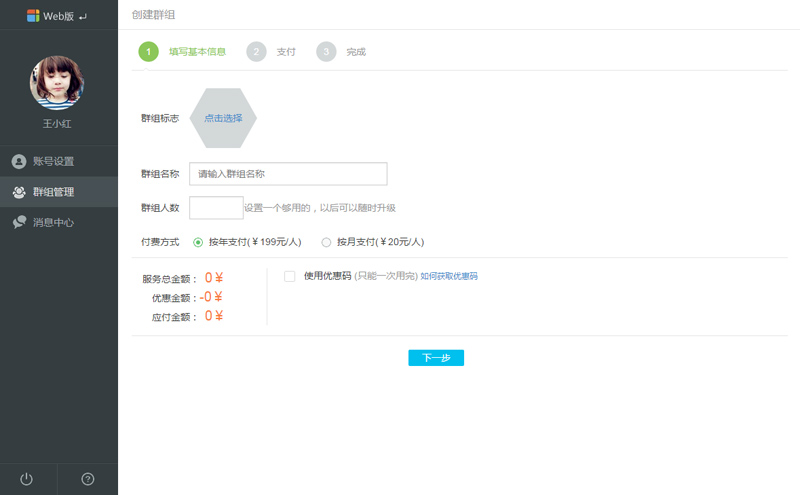800x495 pixels.
Task: Go to step 2 支付
Action: click(257, 52)
